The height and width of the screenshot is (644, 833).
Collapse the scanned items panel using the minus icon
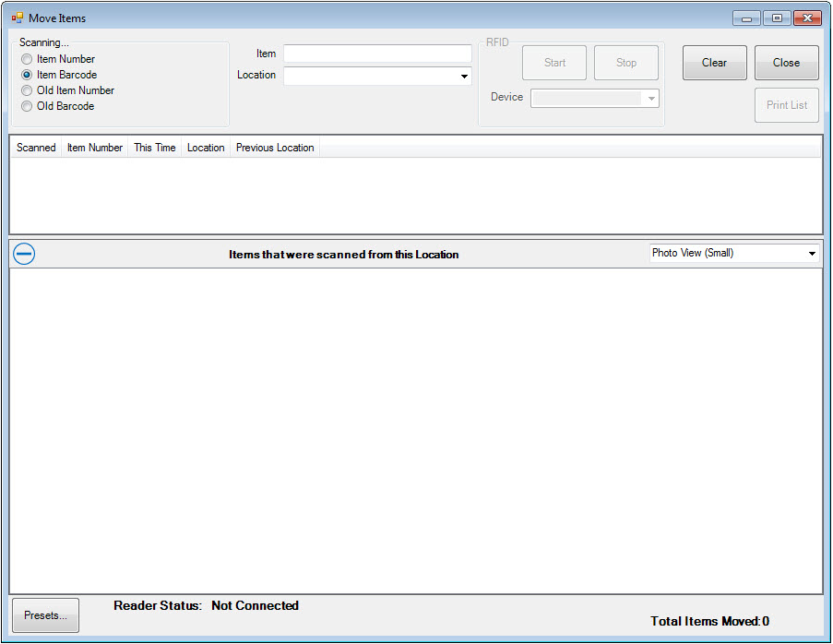(x=25, y=254)
